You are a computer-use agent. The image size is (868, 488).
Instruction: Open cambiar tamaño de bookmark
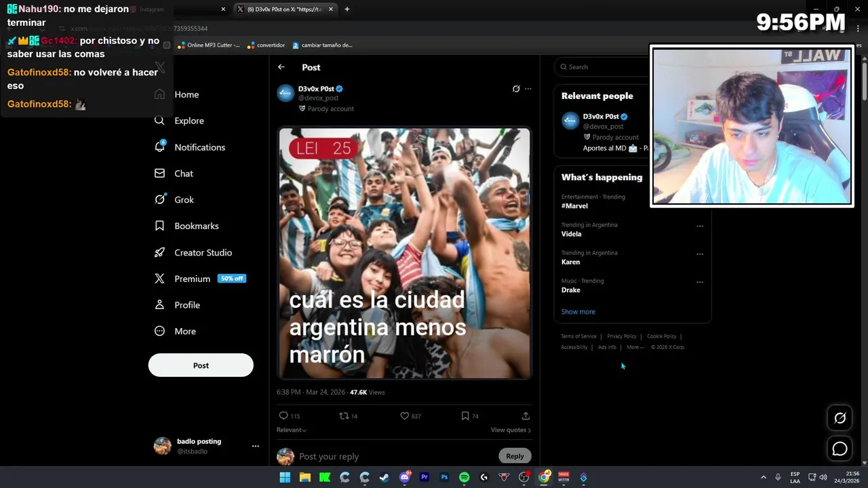click(x=322, y=45)
